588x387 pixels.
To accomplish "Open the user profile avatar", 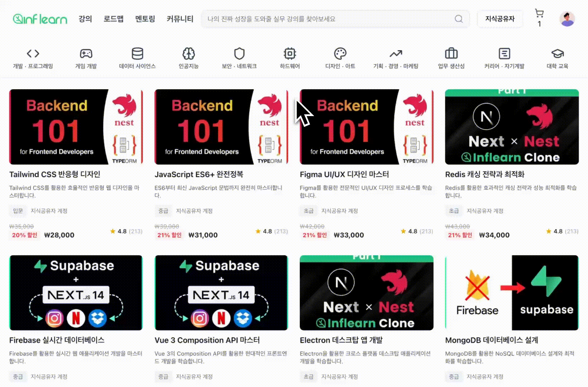I will (x=567, y=19).
